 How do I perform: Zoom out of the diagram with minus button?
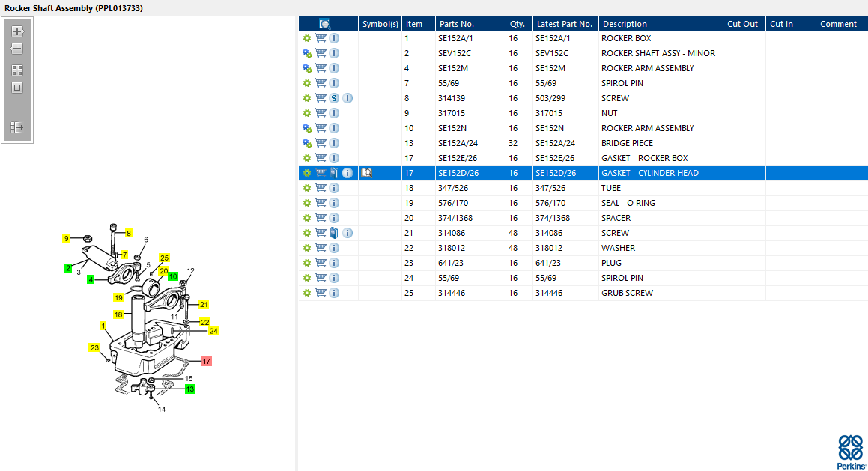[17, 49]
